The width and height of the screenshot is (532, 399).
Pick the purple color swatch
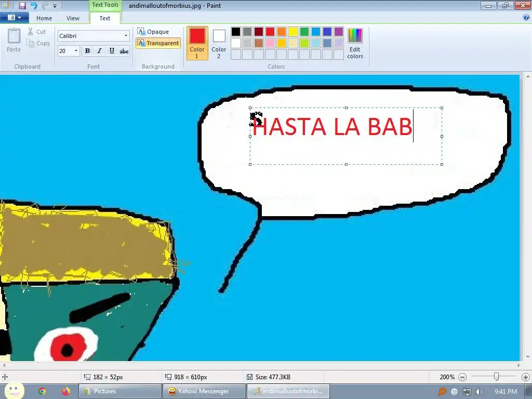[x=339, y=32]
